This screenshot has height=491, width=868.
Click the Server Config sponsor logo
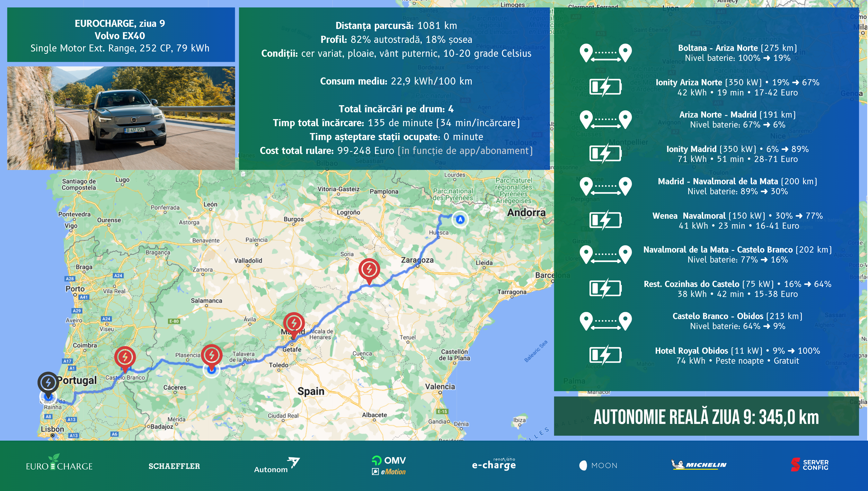[810, 465]
